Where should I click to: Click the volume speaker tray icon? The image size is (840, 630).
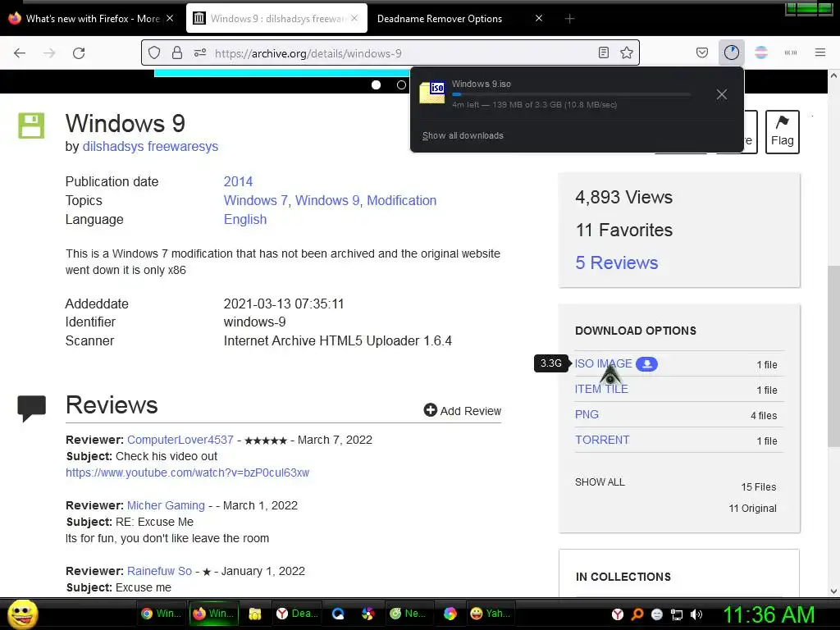click(x=696, y=614)
